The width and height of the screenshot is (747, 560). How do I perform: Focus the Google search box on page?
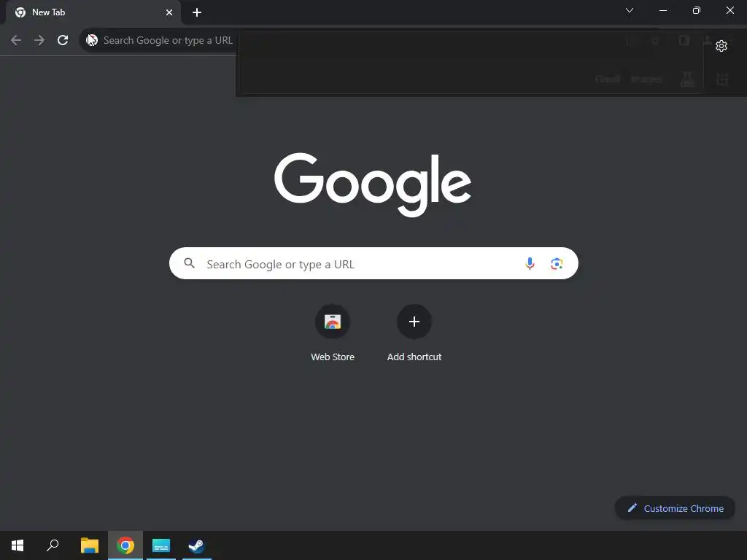tap(373, 263)
